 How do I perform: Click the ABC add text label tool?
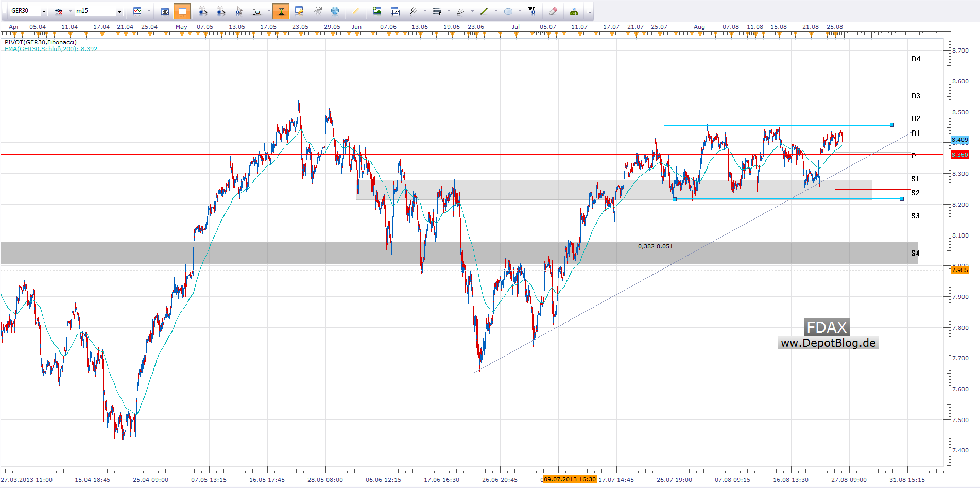pyautogui.click(x=531, y=11)
